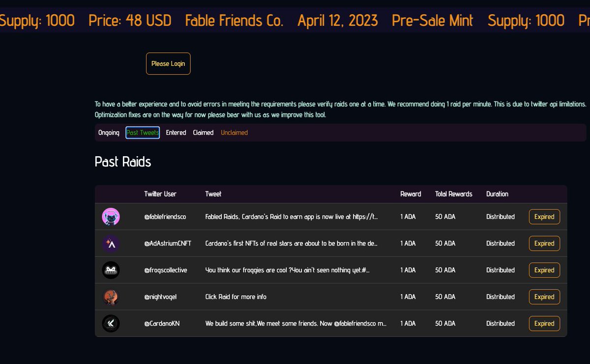Click Expired button in @frogscollective row
Viewport: 590px width, 364px height.
[x=544, y=270]
